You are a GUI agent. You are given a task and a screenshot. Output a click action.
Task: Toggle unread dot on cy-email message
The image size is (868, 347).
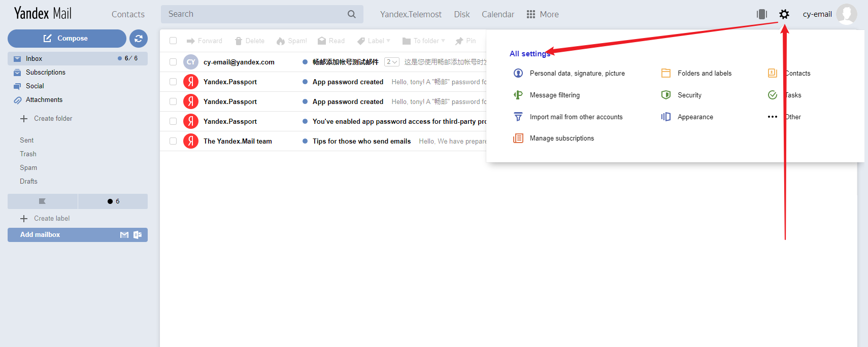pos(305,62)
